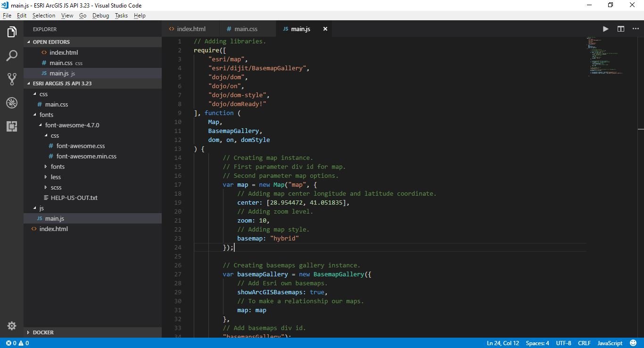Image resolution: width=644 pixels, height=348 pixels.
Task: Click line number 17 in the gutter
Action: coord(178,184)
